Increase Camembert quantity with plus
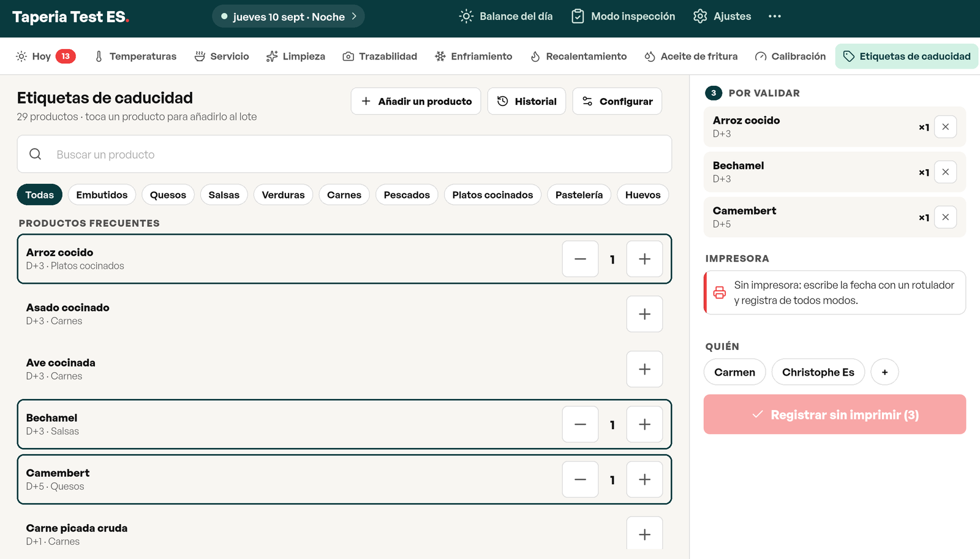980x559 pixels. [644, 480]
